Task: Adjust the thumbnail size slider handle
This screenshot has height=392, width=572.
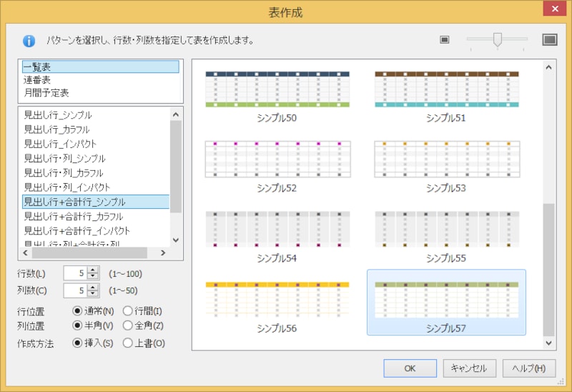Action: coord(498,39)
